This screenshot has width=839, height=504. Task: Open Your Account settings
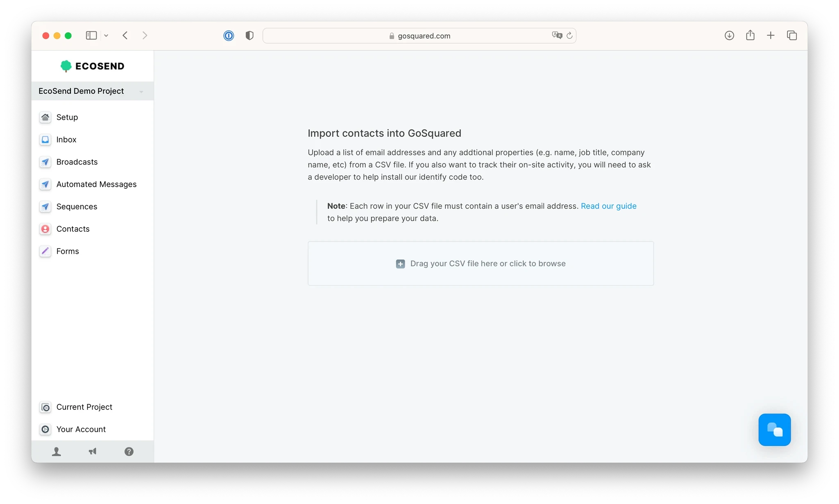pos(81,429)
